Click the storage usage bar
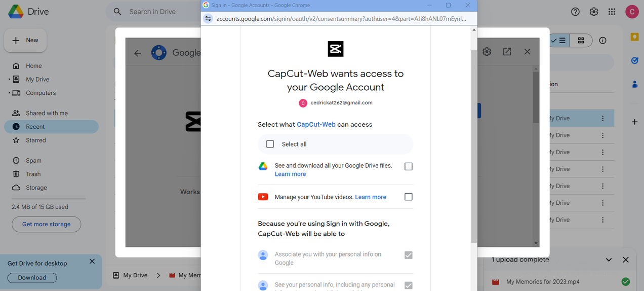This screenshot has height=291, width=644. (49, 198)
